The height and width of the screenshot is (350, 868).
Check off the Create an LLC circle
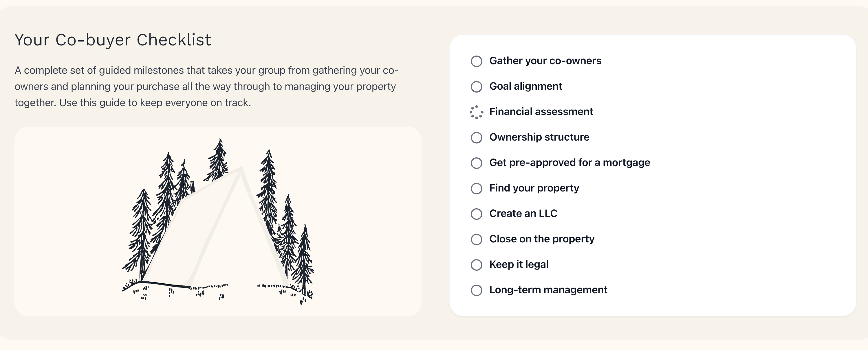[476, 214]
